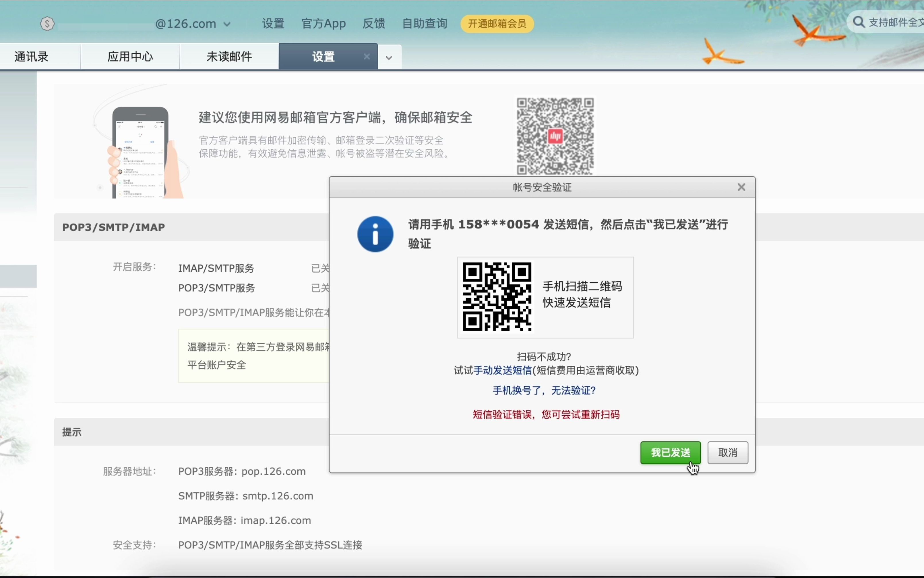The image size is (924, 578).
Task: Click the 帐号安全验证 dialog title
Action: pyautogui.click(x=542, y=187)
